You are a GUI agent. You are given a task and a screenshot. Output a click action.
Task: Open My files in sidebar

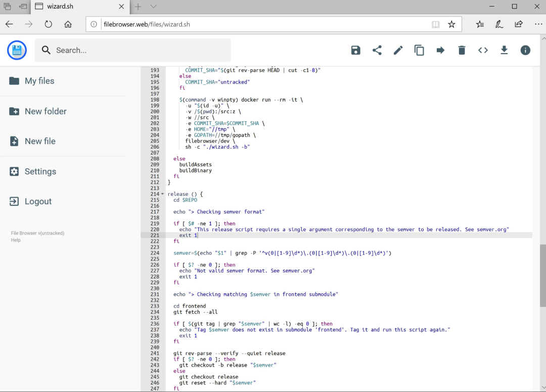[x=32, y=81]
